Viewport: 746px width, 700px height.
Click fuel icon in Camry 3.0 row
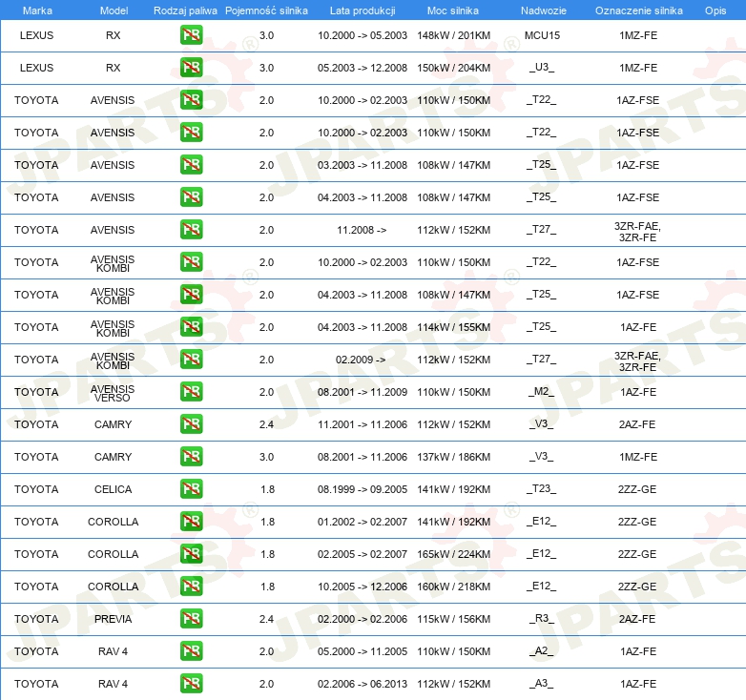click(191, 457)
